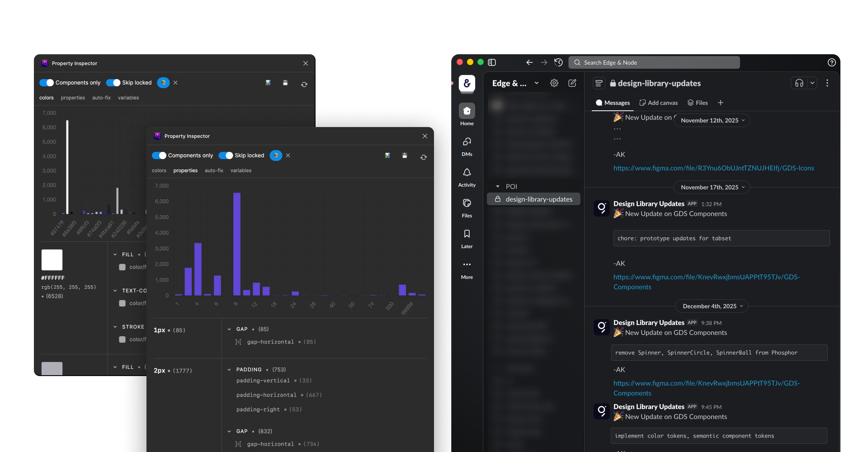This screenshot has width=868, height=452.
Task: Open DMs in the Slack sidebar
Action: point(467,142)
